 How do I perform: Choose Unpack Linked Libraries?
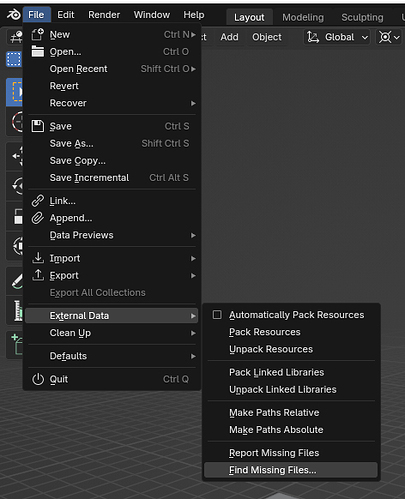[x=291, y=390]
